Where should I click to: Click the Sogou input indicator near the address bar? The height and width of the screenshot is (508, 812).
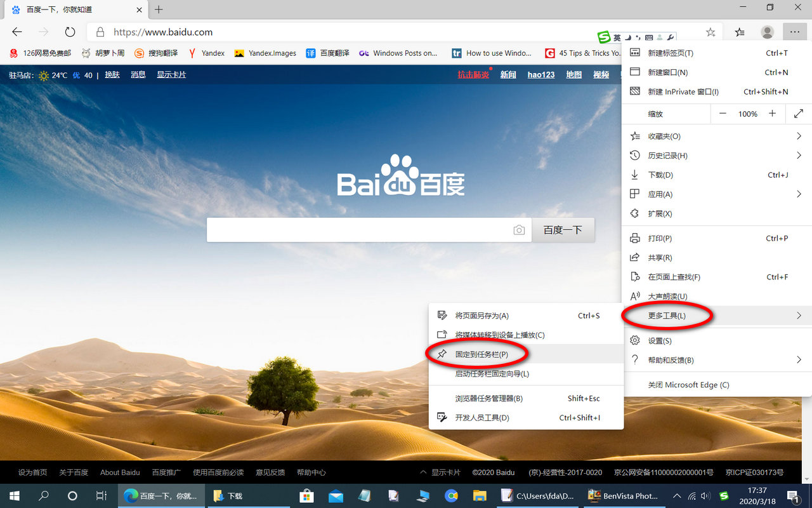point(604,37)
